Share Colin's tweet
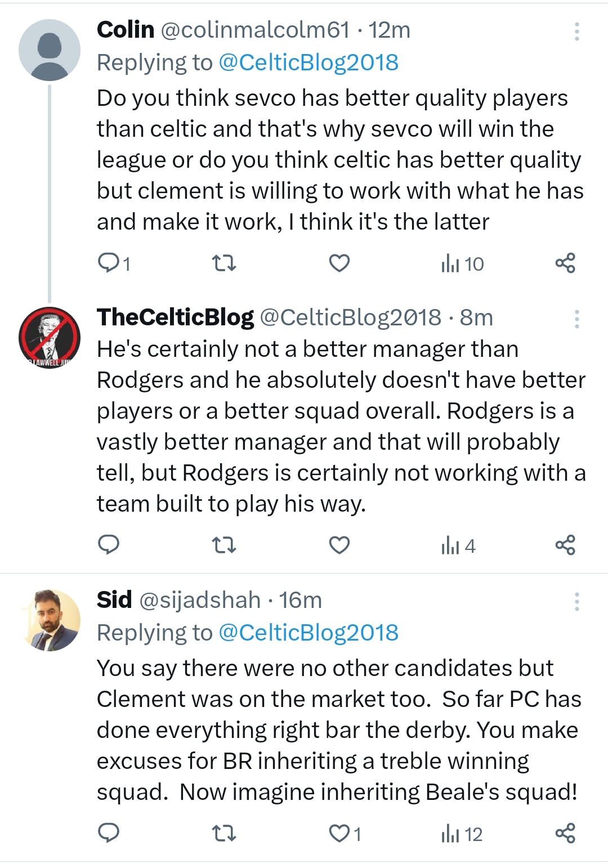The width and height of the screenshot is (608, 868). (x=565, y=263)
